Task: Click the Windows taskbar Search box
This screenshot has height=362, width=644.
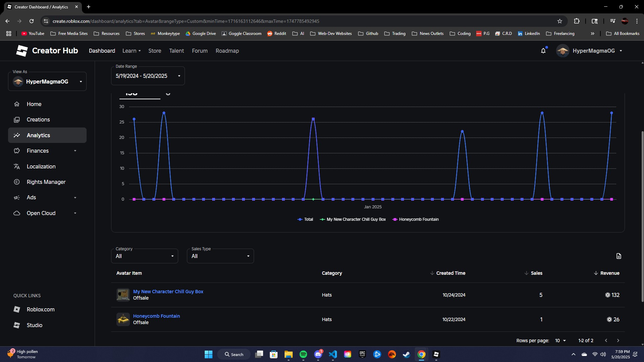Action: [x=234, y=354]
